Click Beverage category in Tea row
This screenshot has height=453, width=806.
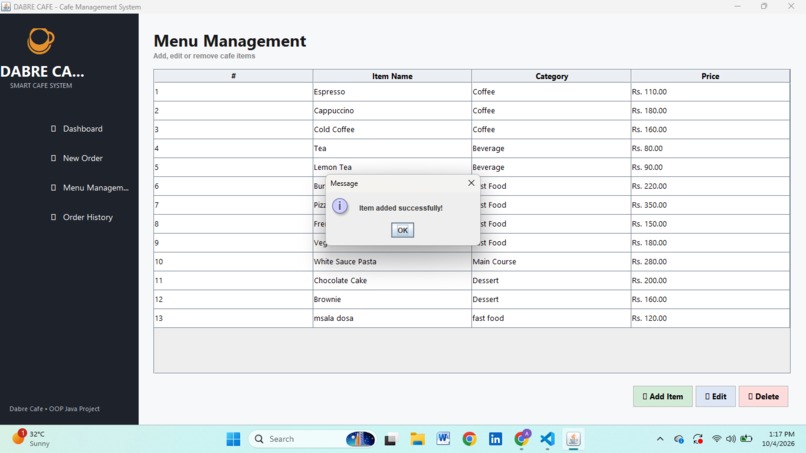click(x=551, y=148)
